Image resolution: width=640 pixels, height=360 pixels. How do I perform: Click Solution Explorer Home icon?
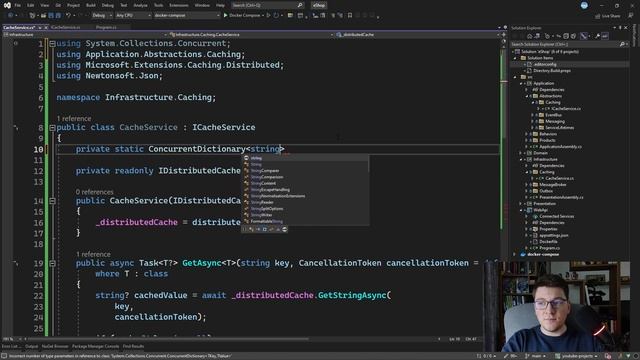point(529,36)
